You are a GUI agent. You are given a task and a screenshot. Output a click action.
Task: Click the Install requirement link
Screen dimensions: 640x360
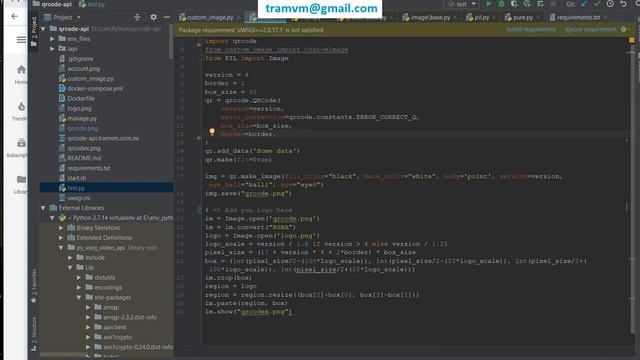(x=531, y=29)
